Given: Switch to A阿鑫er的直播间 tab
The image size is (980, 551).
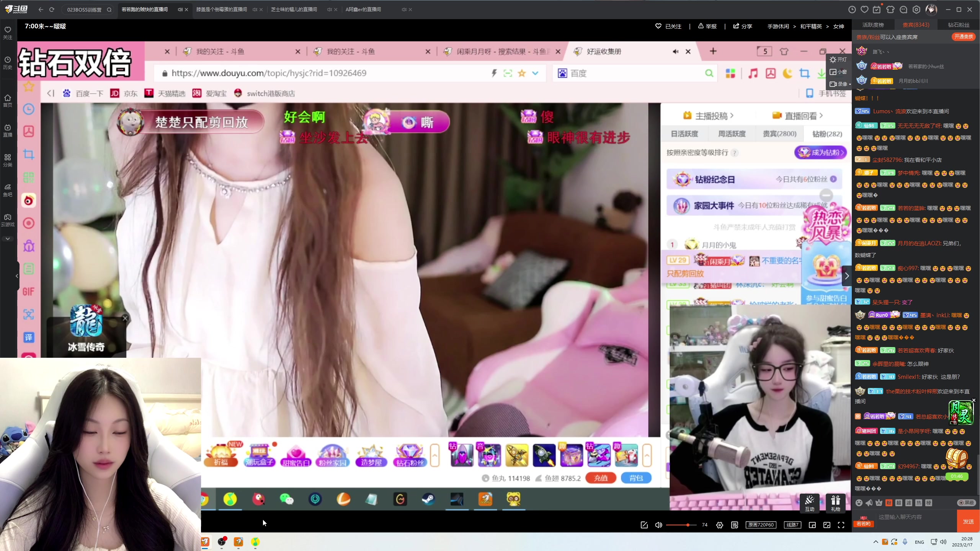Looking at the screenshot, I should click(x=363, y=10).
